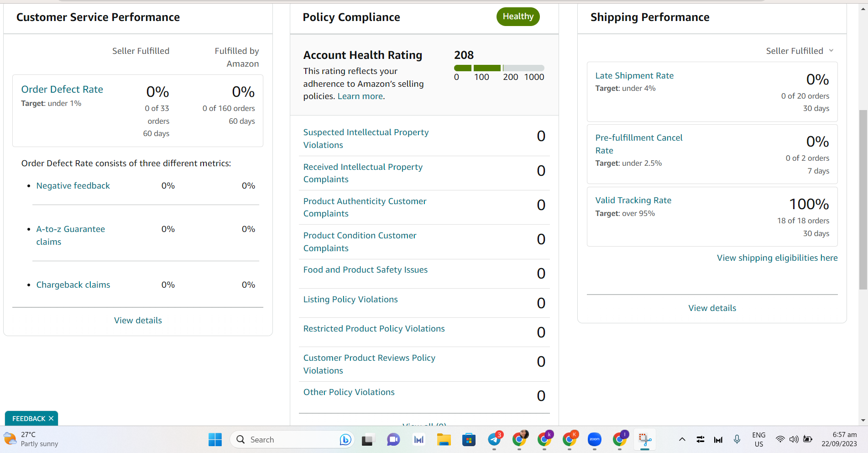Show hidden system tray icons

point(682,439)
